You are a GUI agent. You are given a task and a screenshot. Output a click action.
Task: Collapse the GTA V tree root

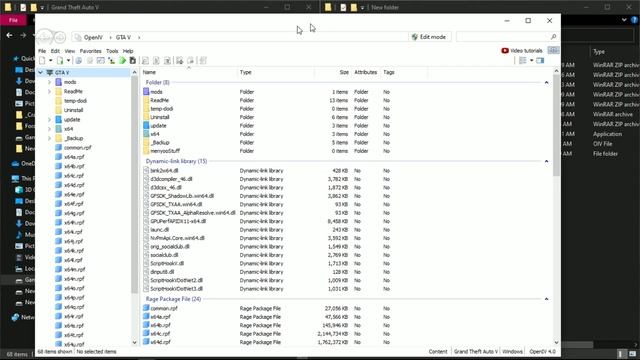click(40, 73)
